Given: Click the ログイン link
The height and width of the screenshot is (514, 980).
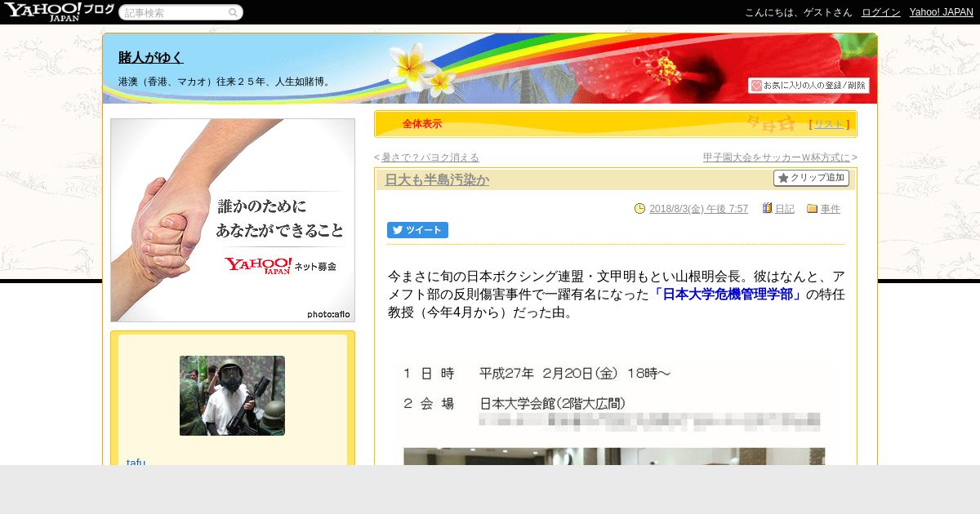Looking at the screenshot, I should click(881, 12).
